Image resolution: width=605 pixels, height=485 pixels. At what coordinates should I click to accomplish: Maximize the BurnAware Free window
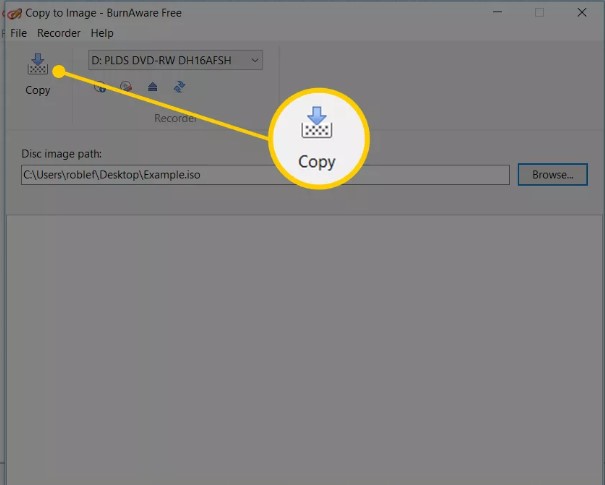click(539, 13)
